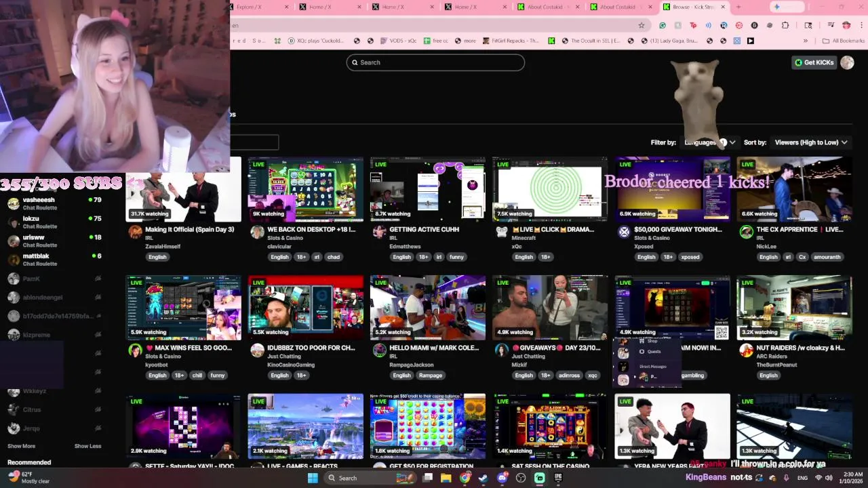Open the NUT RAIDERS ARC Raiders stream title
Screen dimensions: 868x488
pos(800,348)
